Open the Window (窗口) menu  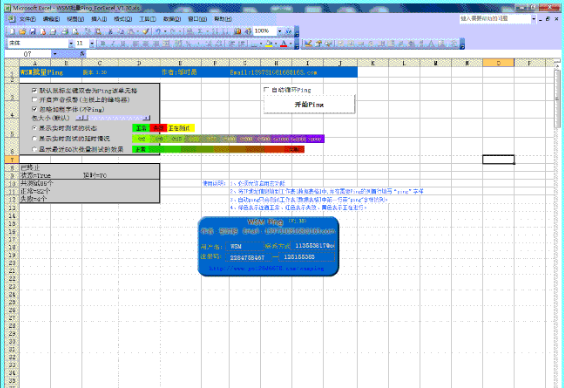(x=197, y=19)
